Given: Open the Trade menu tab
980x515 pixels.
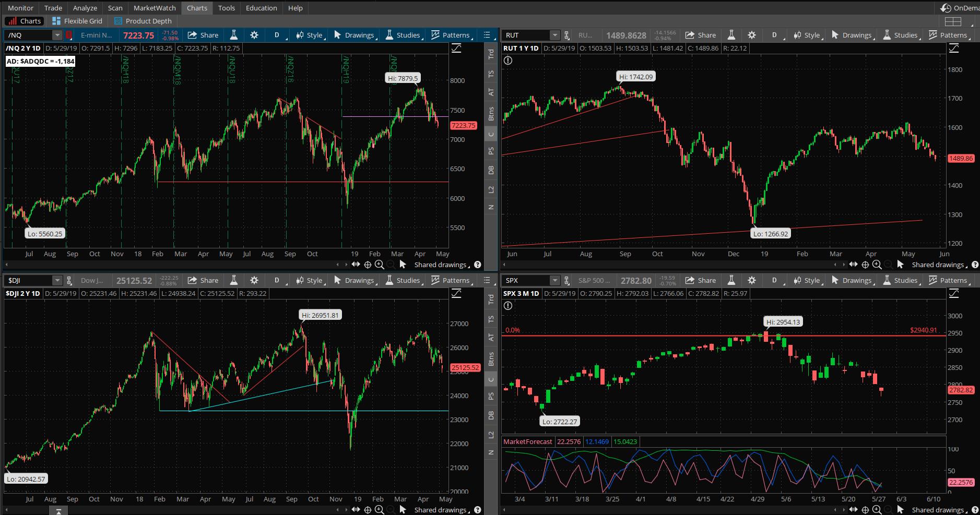Looking at the screenshot, I should tap(53, 8).
